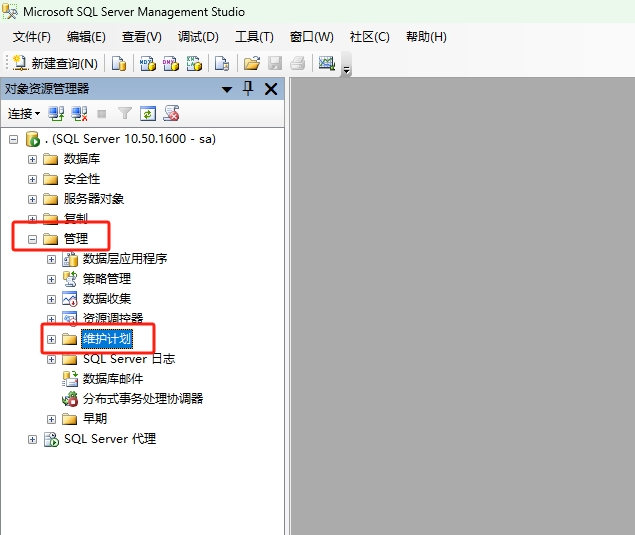Expand the 数据层应用程序 node
635x535 pixels.
51,259
